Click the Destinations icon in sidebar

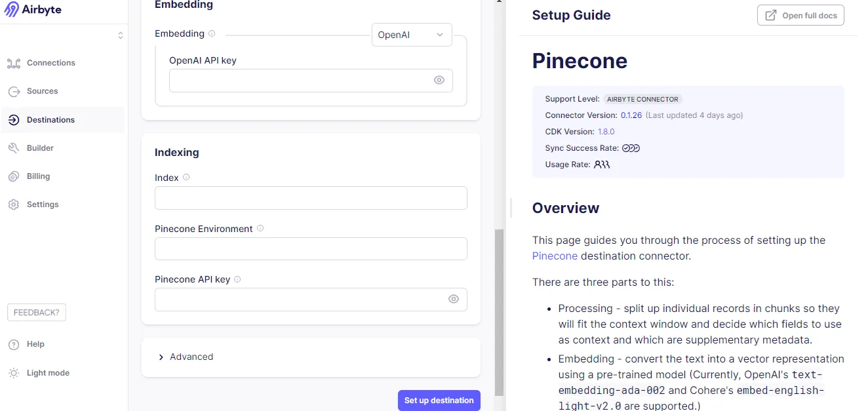[x=14, y=120]
